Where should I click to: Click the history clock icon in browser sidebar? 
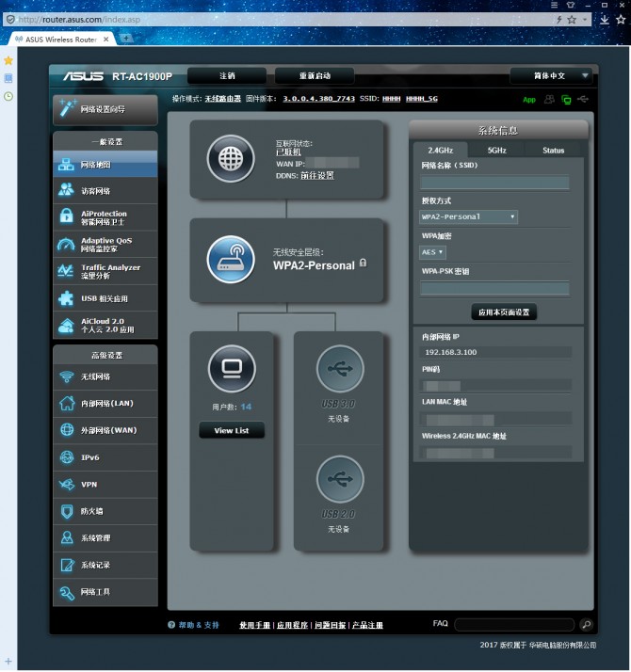(x=8, y=96)
